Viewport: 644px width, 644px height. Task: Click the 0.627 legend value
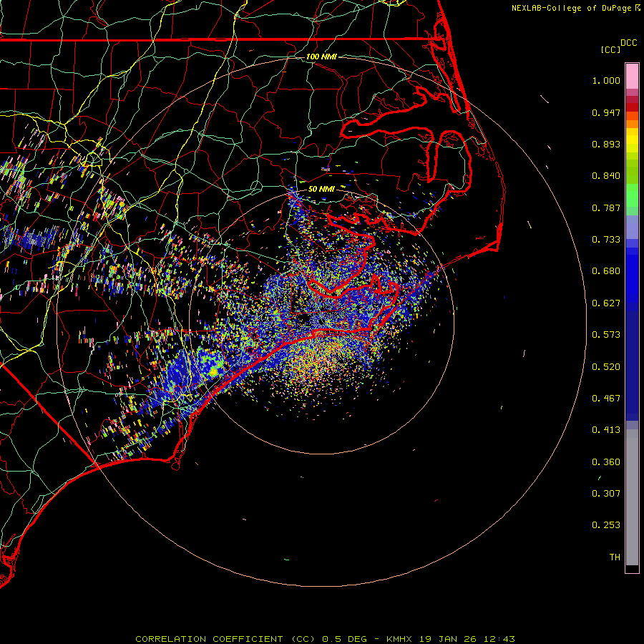coord(606,303)
